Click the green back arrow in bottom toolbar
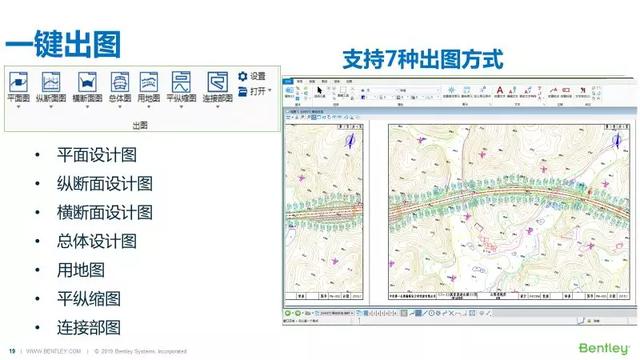 coord(287,313)
